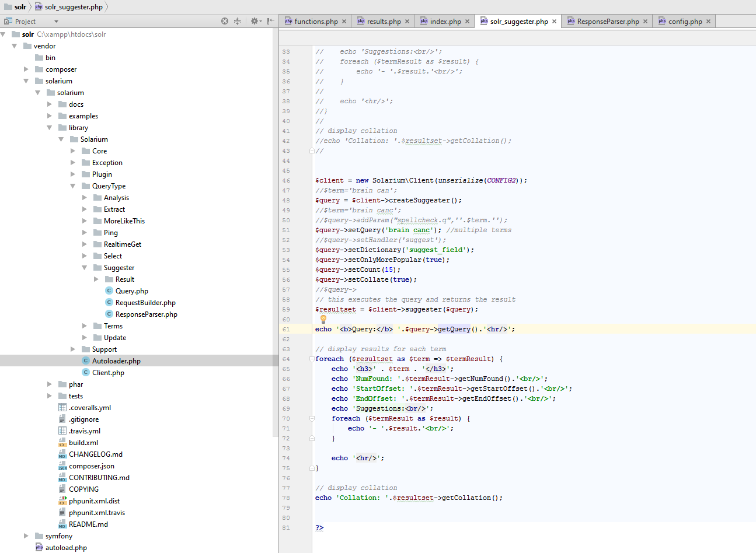Open the Project panel settings gear
Screen dimensions: 756x553
[255, 21]
